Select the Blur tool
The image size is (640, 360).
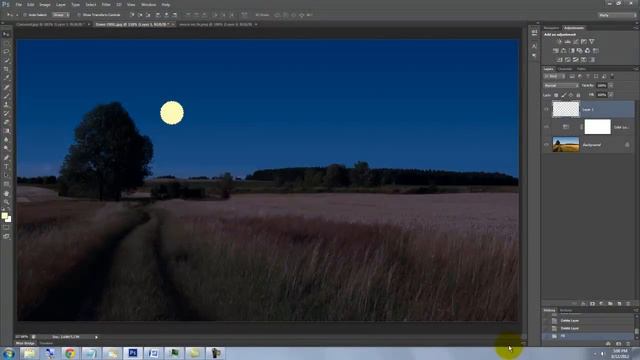tap(6, 140)
